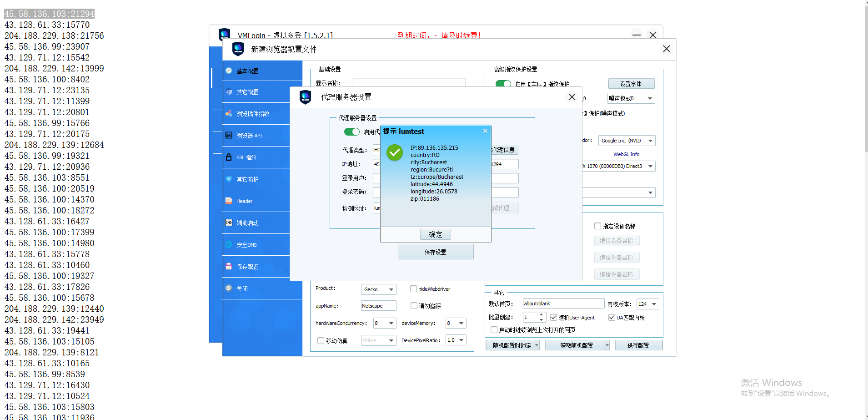Uncheck the 随机User-Agent checkbox
The width and height of the screenshot is (868, 420).
553,318
